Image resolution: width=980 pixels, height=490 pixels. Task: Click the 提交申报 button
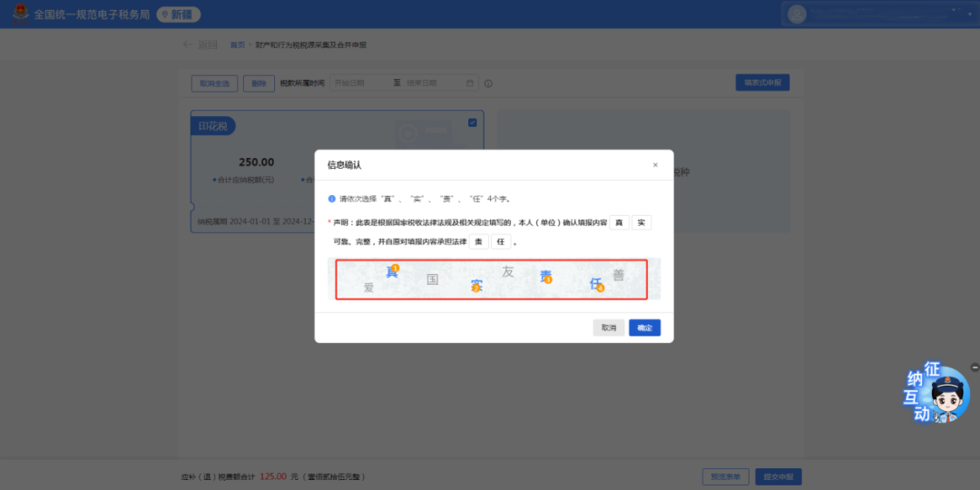point(779,477)
